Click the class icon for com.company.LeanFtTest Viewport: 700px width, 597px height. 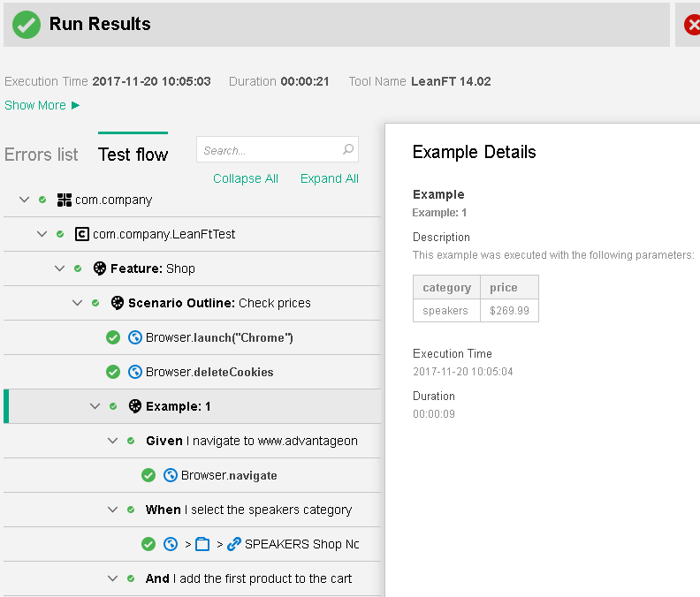point(81,235)
